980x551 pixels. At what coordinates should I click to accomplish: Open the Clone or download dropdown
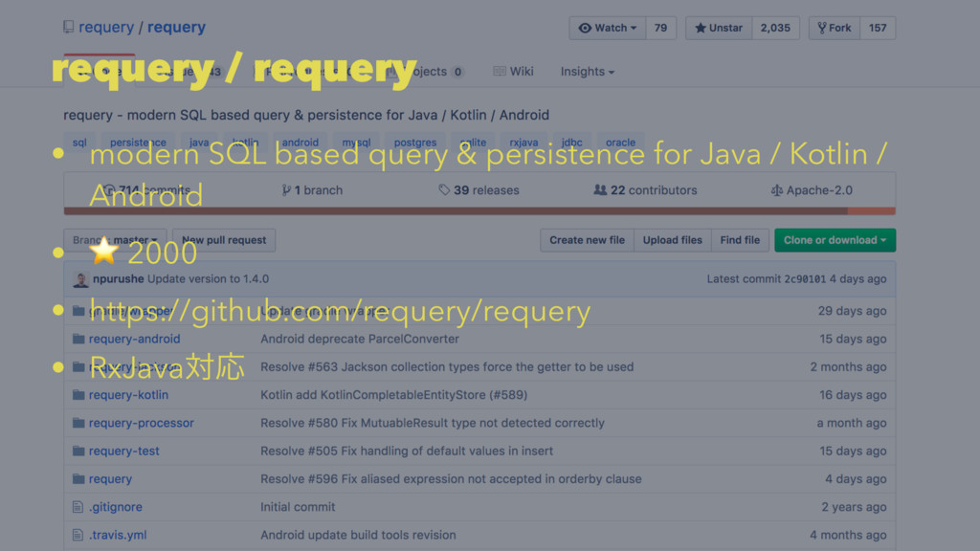point(835,240)
